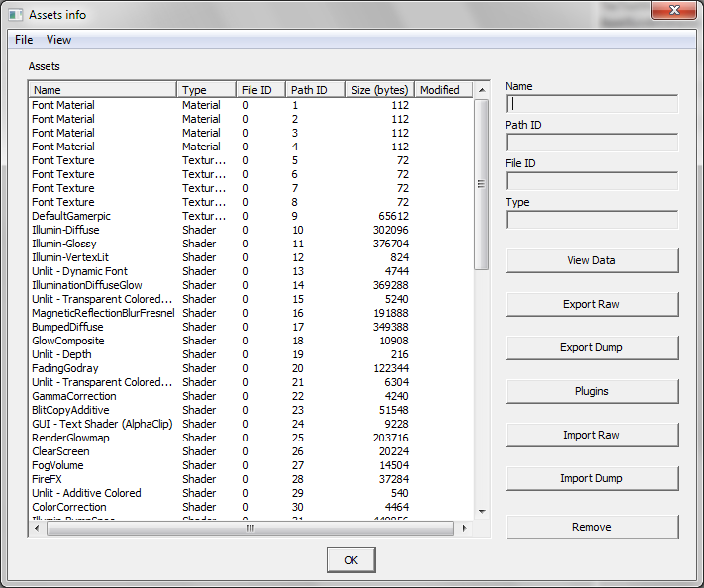This screenshot has width=704, height=588.
Task: Confirm with the OK button
Action: pyautogui.click(x=351, y=560)
